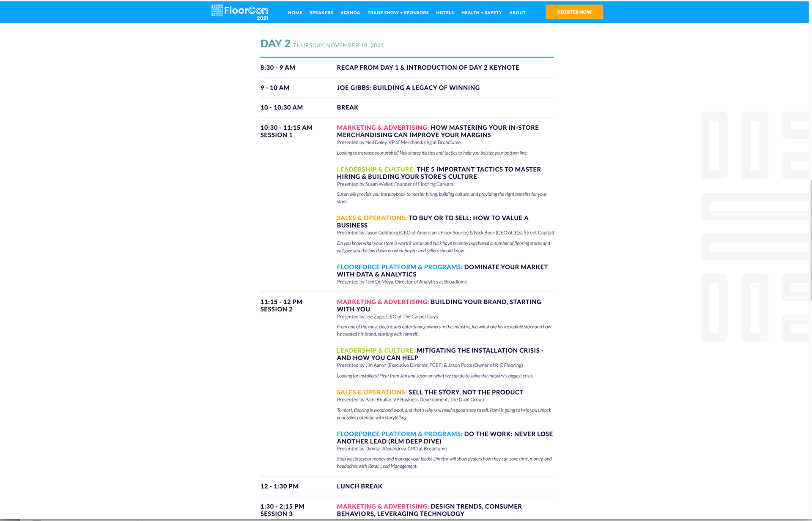Click the 10:30 - 11:15 AM Session 1 label

pos(286,131)
